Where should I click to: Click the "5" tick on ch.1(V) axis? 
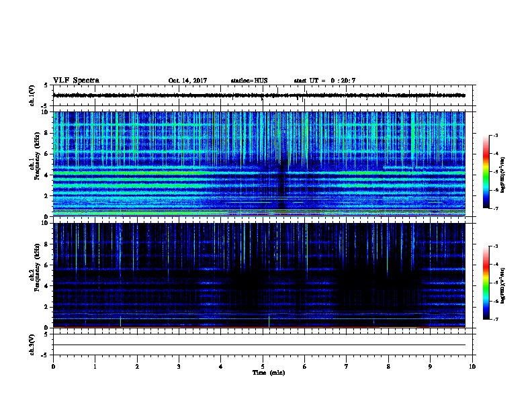click(46, 85)
